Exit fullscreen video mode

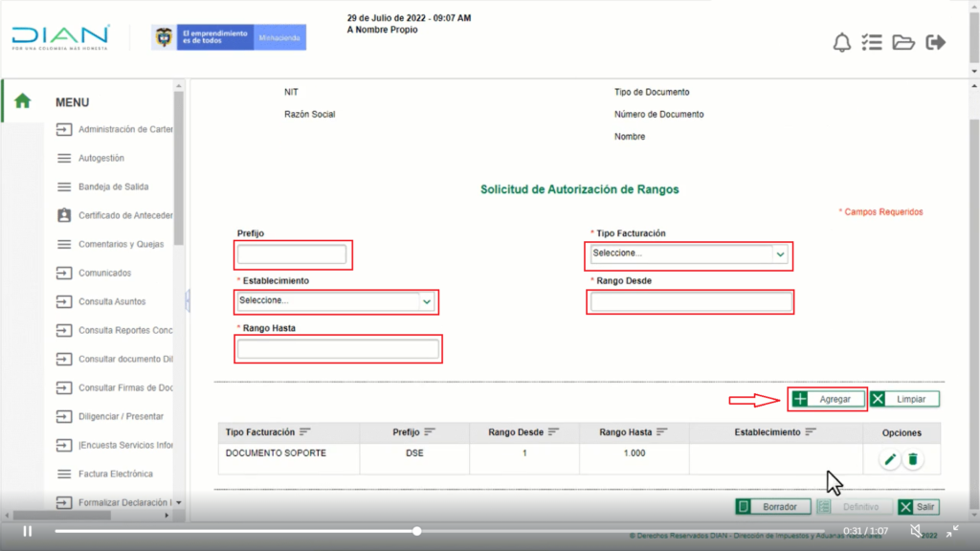(x=952, y=531)
